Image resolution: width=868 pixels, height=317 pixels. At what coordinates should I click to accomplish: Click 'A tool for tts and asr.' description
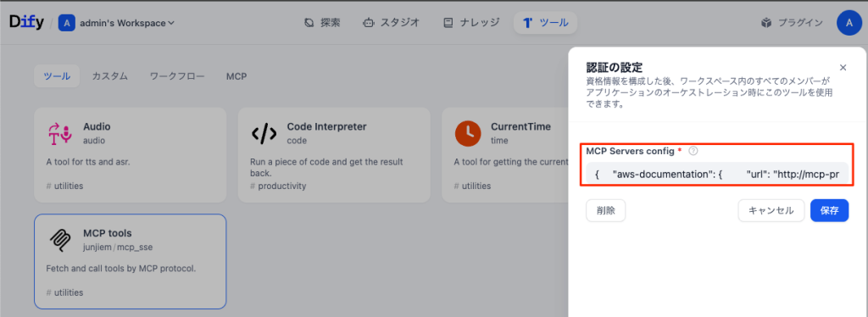click(x=87, y=163)
